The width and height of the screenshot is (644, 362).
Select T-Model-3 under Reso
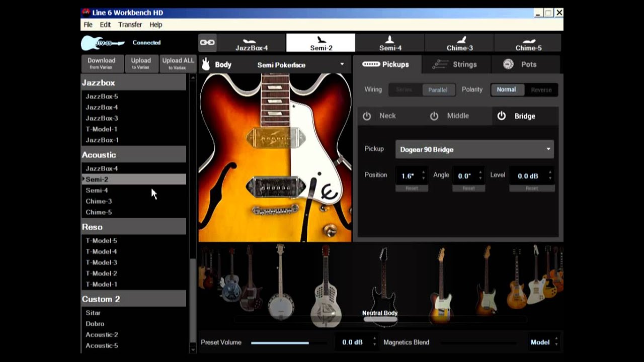tap(133, 262)
